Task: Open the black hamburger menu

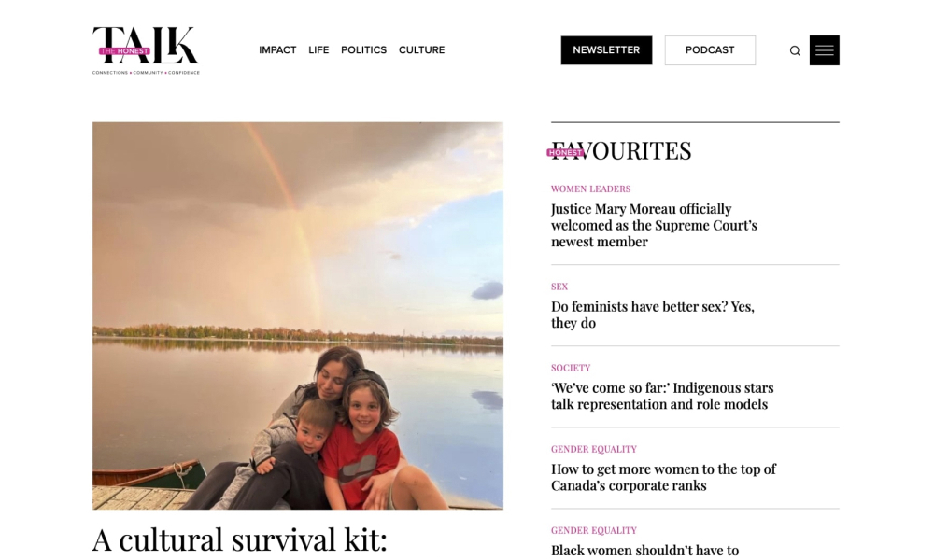Action: (825, 50)
